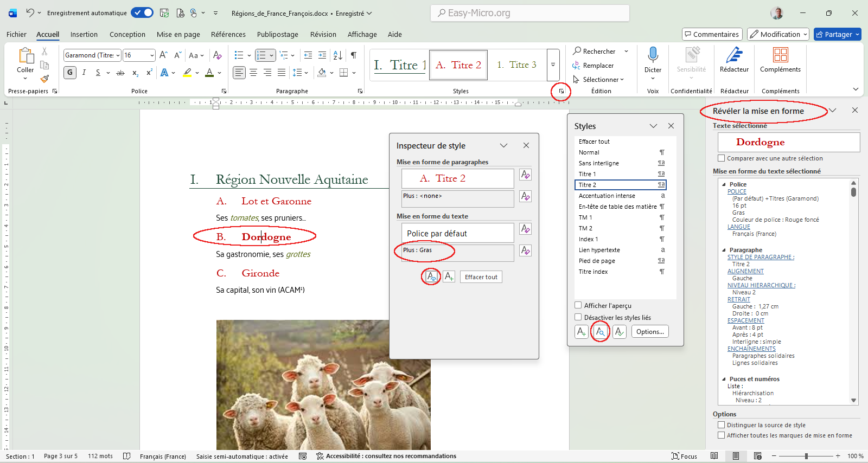Expand the styles gallery more arrow
This screenshot has height=463, width=868.
(x=553, y=65)
